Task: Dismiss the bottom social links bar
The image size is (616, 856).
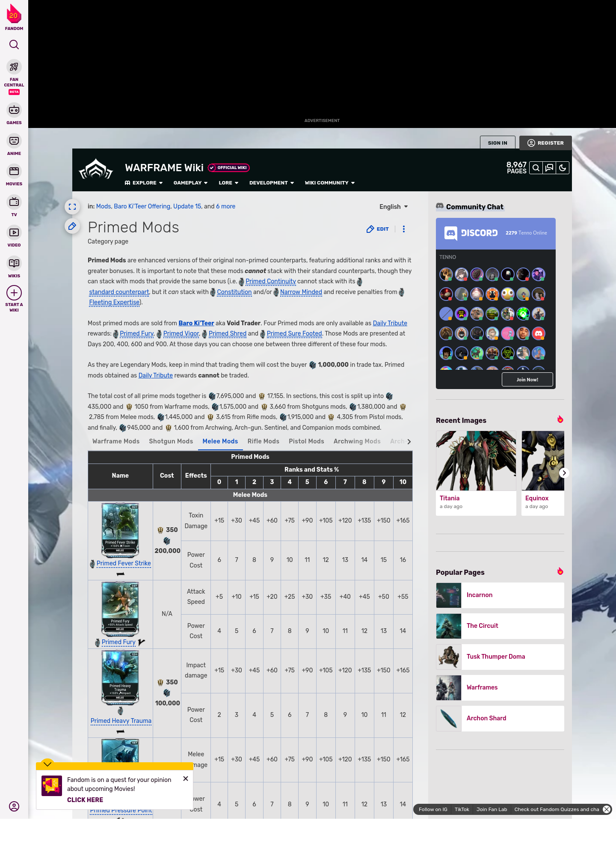Action: [607, 809]
